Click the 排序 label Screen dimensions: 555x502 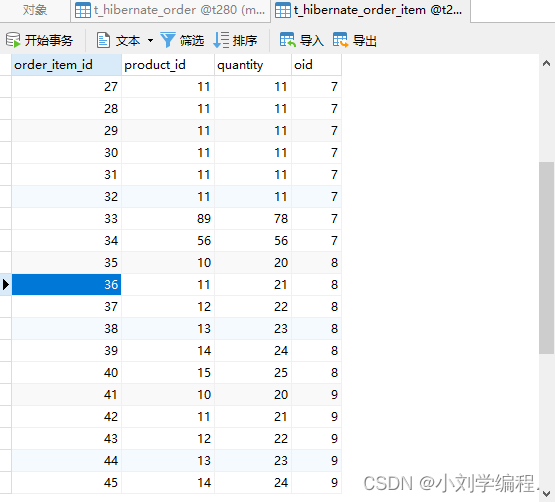pos(245,40)
